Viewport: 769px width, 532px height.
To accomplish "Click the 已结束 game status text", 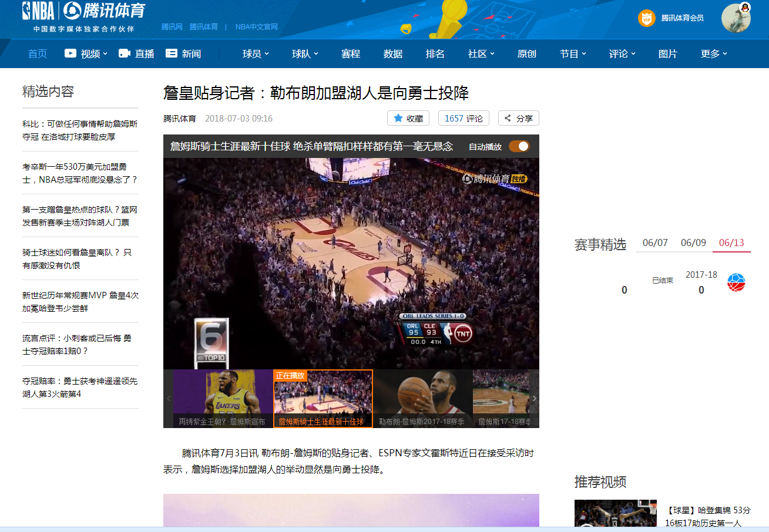I will click(x=663, y=281).
